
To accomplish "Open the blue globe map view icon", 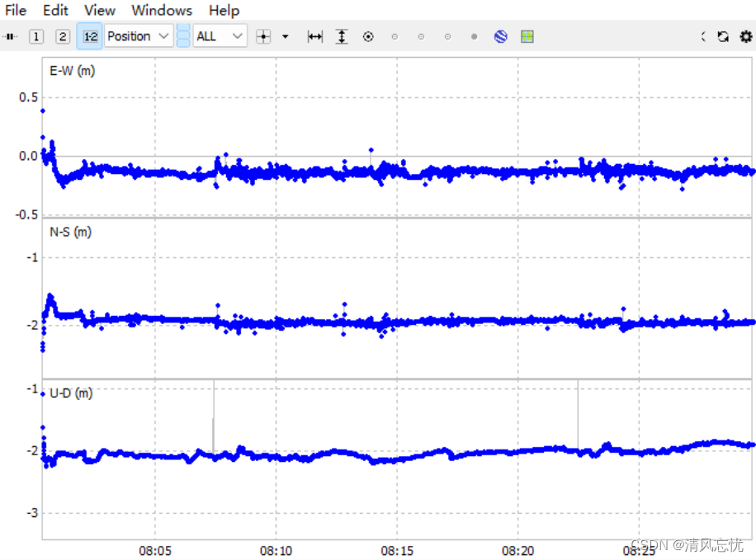I will (x=501, y=36).
